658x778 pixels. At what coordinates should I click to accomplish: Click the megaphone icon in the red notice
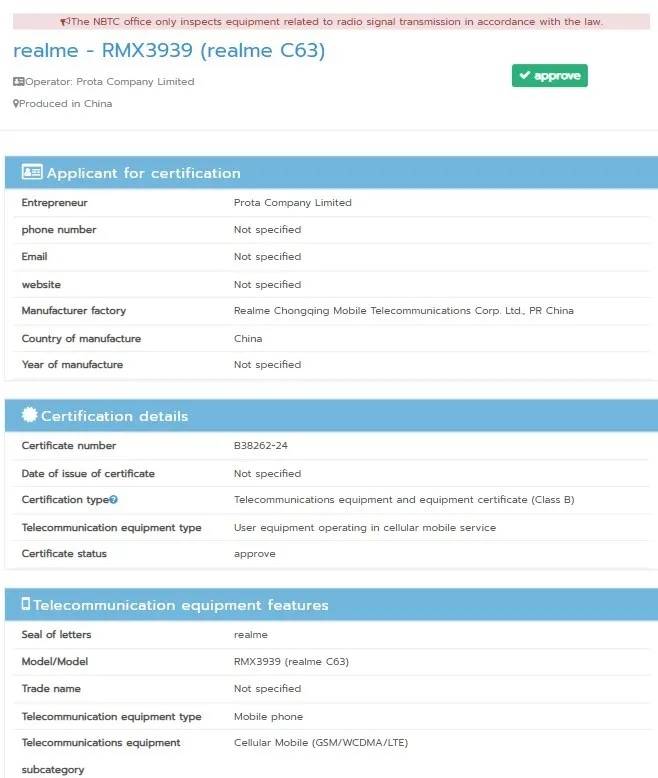click(x=65, y=22)
